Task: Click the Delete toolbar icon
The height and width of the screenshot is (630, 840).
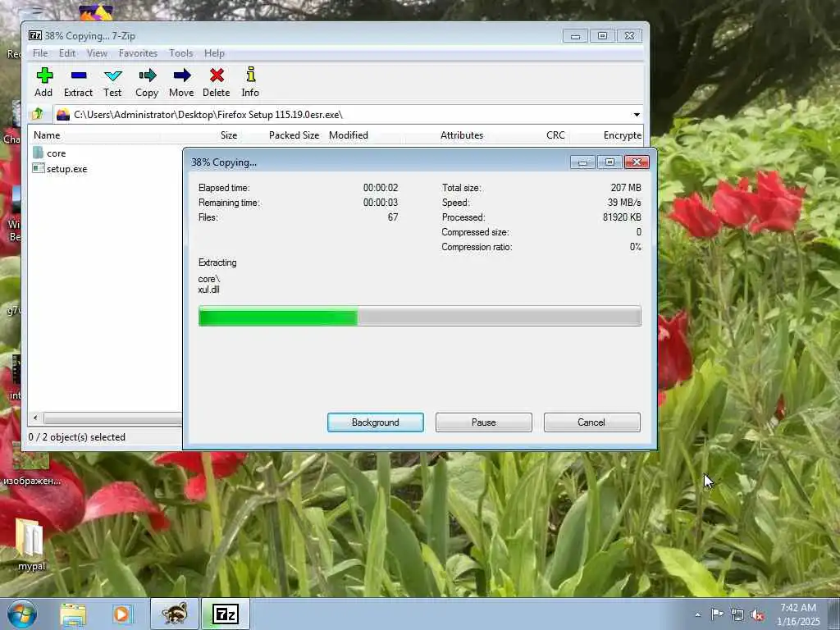Action: [217, 75]
